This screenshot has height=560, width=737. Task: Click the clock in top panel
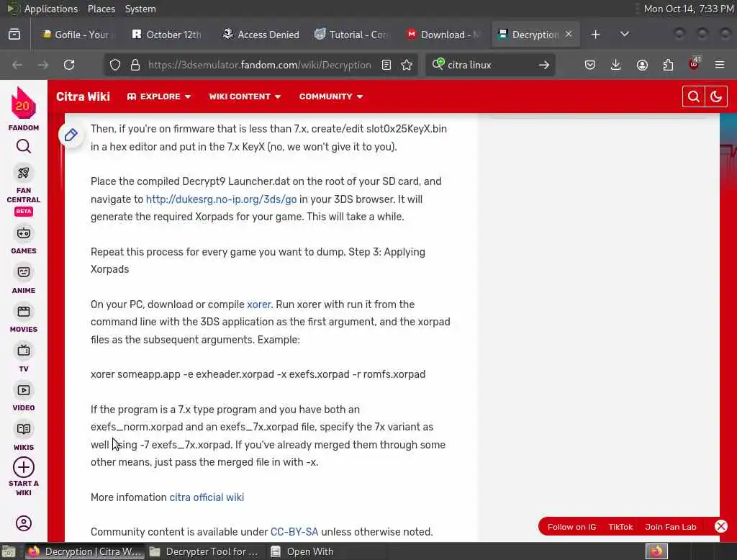click(x=688, y=9)
